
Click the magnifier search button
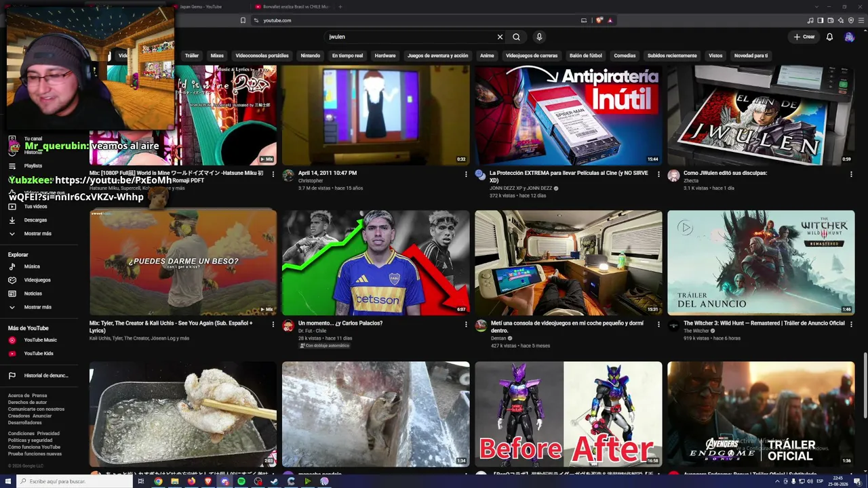(x=516, y=37)
